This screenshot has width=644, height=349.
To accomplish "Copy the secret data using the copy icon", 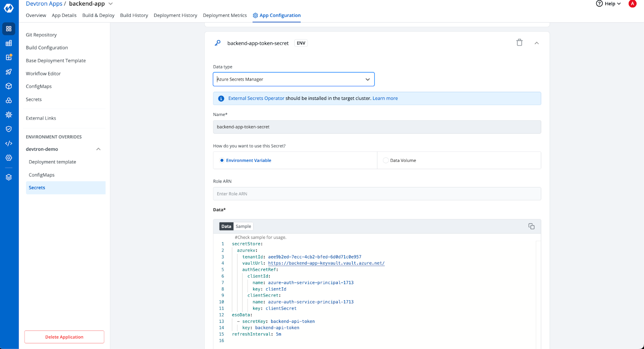I will [531, 226].
